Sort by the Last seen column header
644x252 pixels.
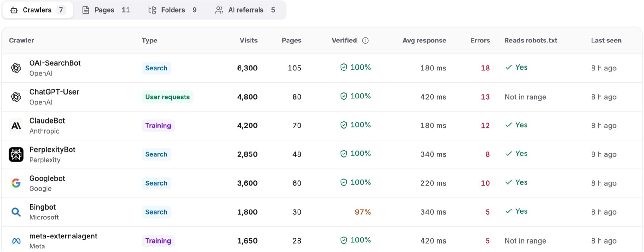coord(606,41)
